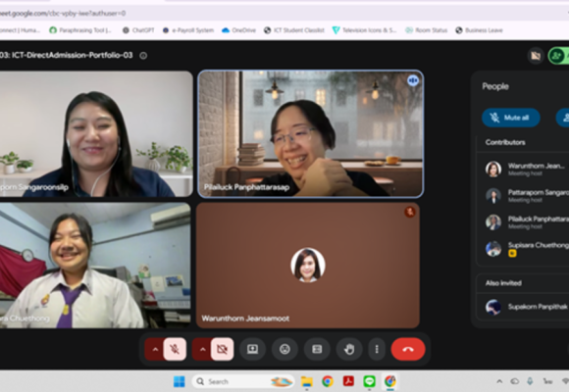Open the e-Payroll System bookmark
The width and height of the screenshot is (569, 392).
point(188,30)
